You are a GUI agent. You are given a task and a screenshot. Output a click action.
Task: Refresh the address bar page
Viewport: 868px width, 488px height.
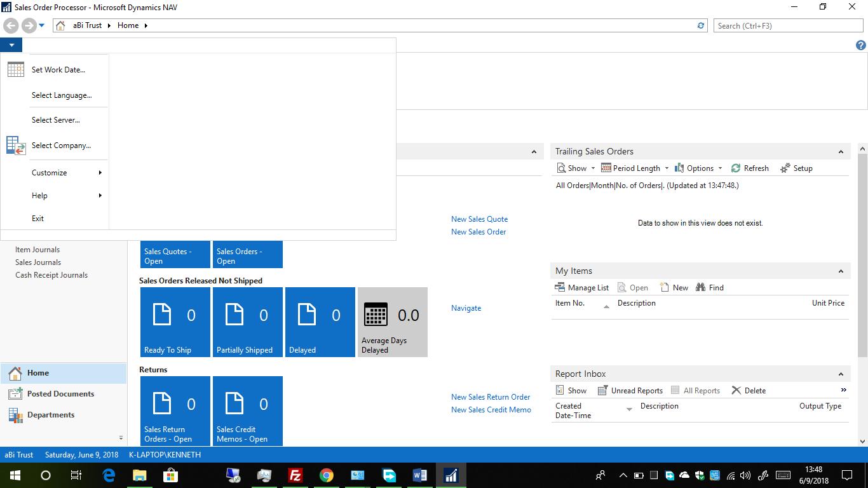tap(701, 25)
